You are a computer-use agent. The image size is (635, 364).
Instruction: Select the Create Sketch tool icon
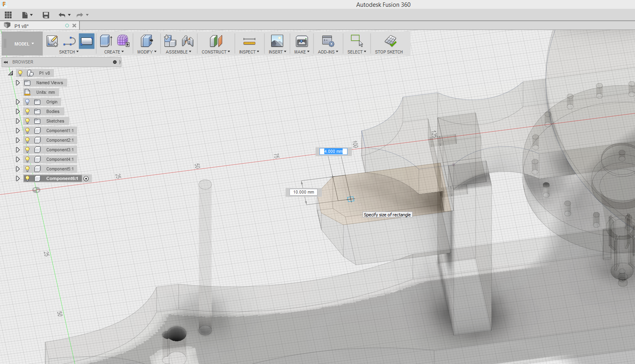click(x=52, y=41)
